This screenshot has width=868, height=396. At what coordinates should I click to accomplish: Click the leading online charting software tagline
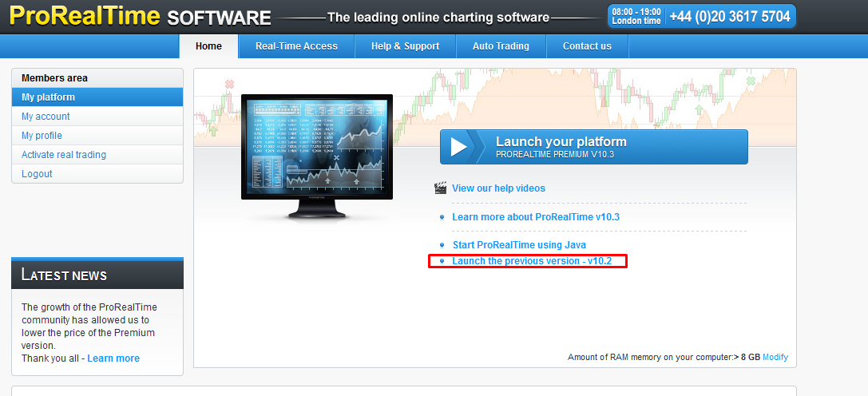(x=438, y=18)
